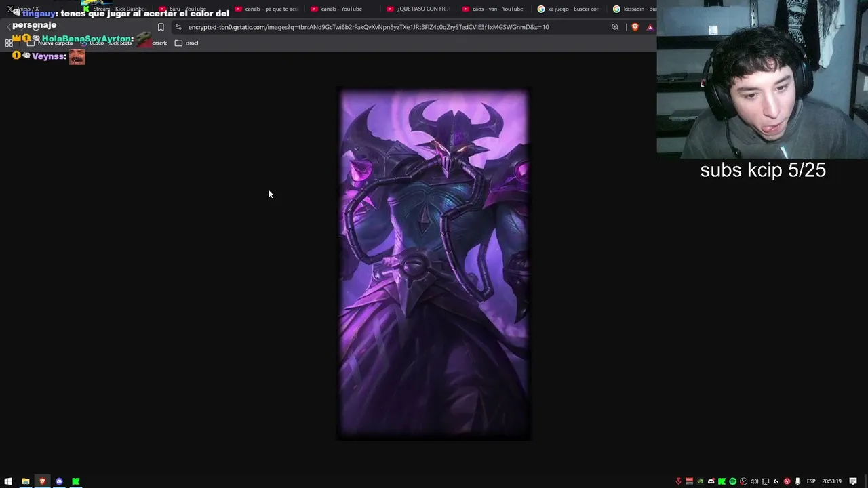The image size is (868, 488).
Task: Click the 20:53:19 taskbar clock
Action: (x=831, y=481)
